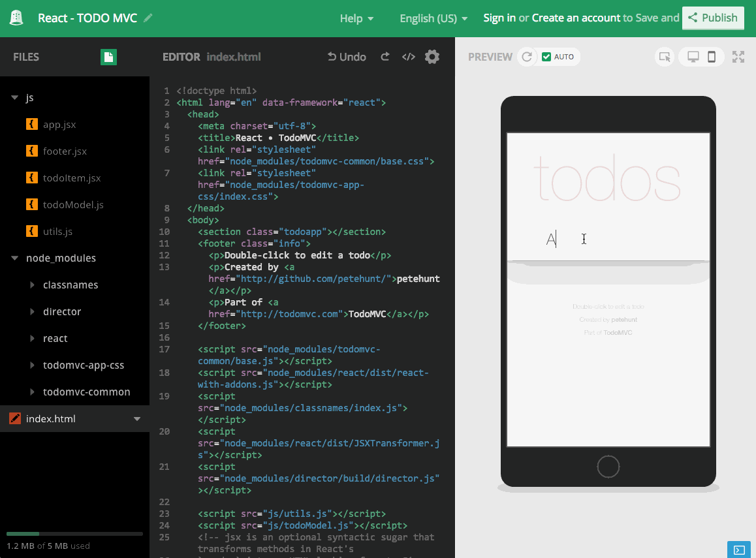756x558 pixels.
Task: Switch preview to mobile phone view
Action: click(712, 57)
